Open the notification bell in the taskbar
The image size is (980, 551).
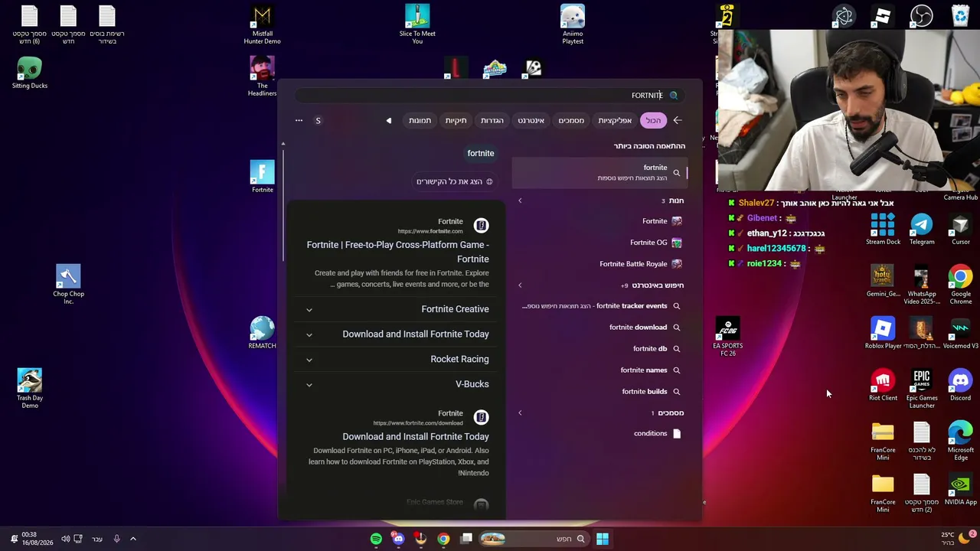pyautogui.click(x=14, y=539)
